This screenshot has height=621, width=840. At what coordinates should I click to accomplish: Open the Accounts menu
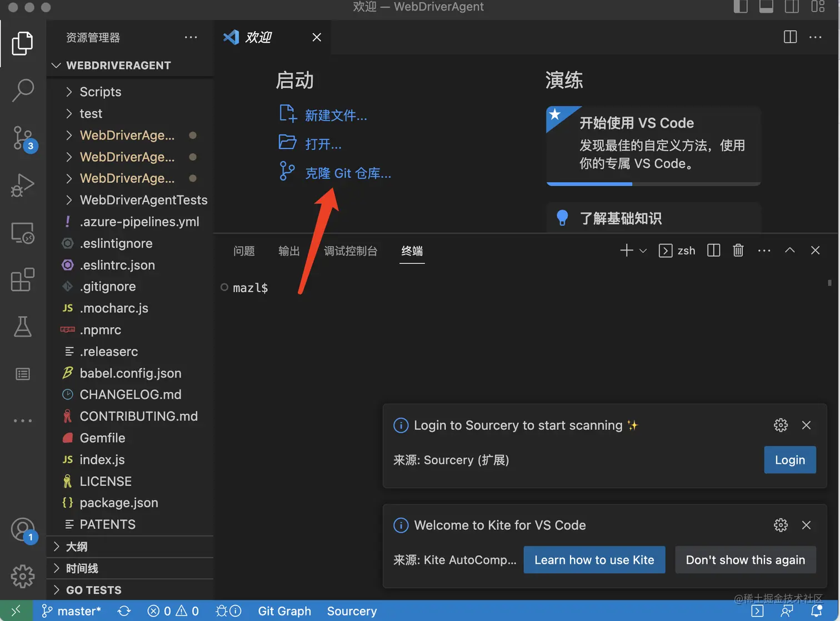23,530
